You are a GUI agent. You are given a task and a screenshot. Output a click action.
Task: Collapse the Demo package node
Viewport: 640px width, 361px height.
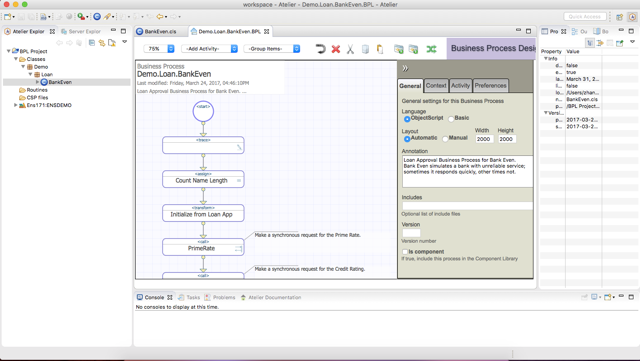click(23, 67)
